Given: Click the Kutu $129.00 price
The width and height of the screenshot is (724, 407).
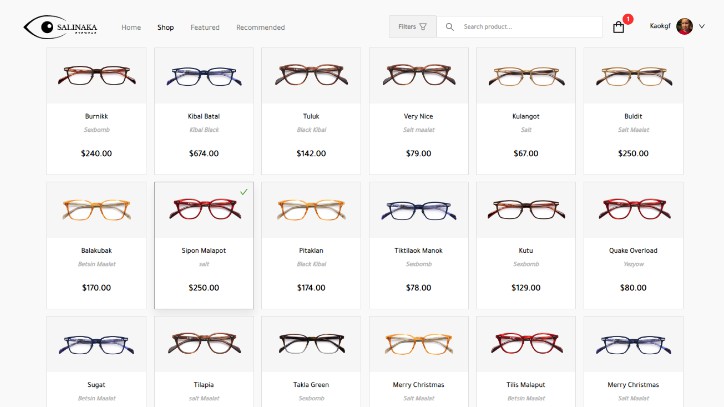Looking at the screenshot, I should (x=526, y=288).
